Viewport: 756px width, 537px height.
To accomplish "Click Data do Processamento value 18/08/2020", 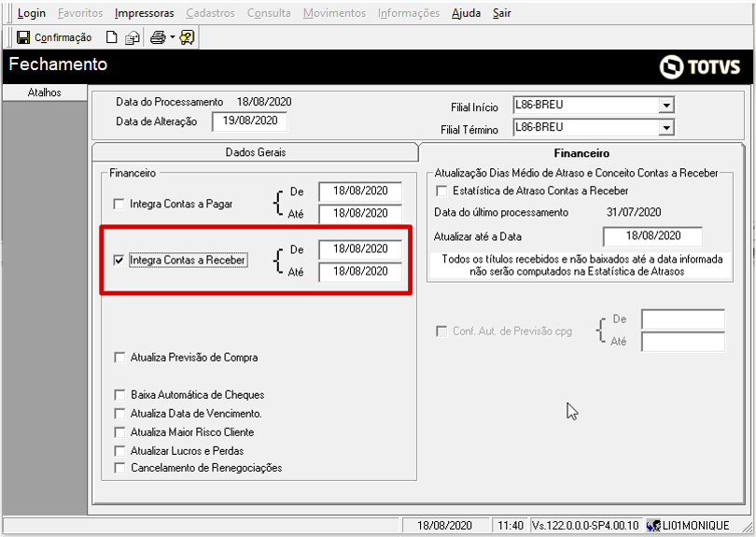I will 264,102.
